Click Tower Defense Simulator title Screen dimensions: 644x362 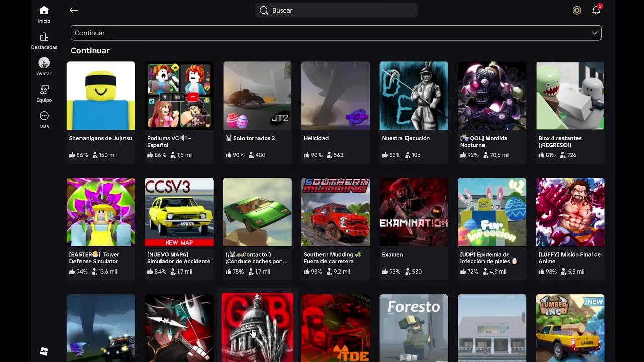(x=94, y=258)
